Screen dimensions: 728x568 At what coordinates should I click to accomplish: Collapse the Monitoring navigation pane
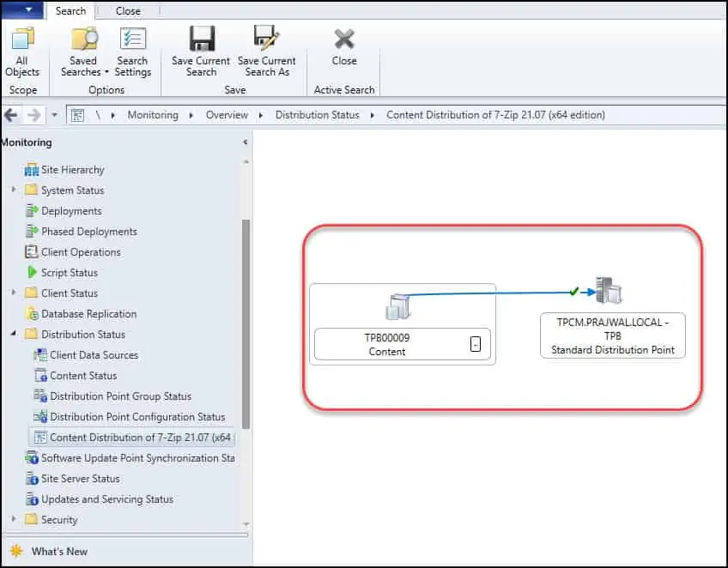click(x=246, y=142)
